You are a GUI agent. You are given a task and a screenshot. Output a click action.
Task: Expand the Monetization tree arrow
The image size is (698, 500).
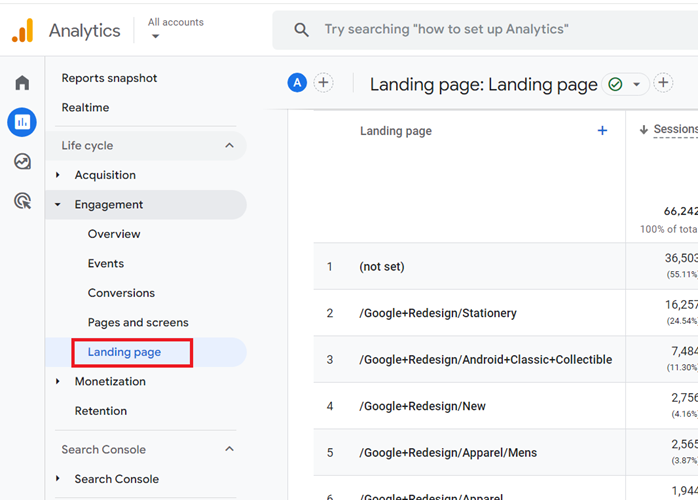(x=58, y=382)
